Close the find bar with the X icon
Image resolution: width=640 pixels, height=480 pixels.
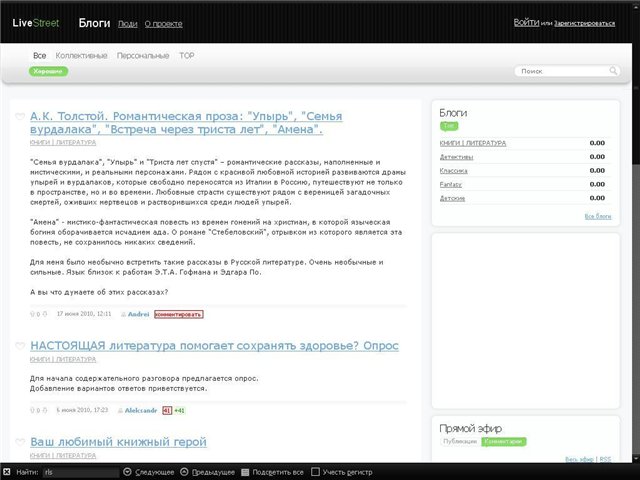click(x=7, y=472)
